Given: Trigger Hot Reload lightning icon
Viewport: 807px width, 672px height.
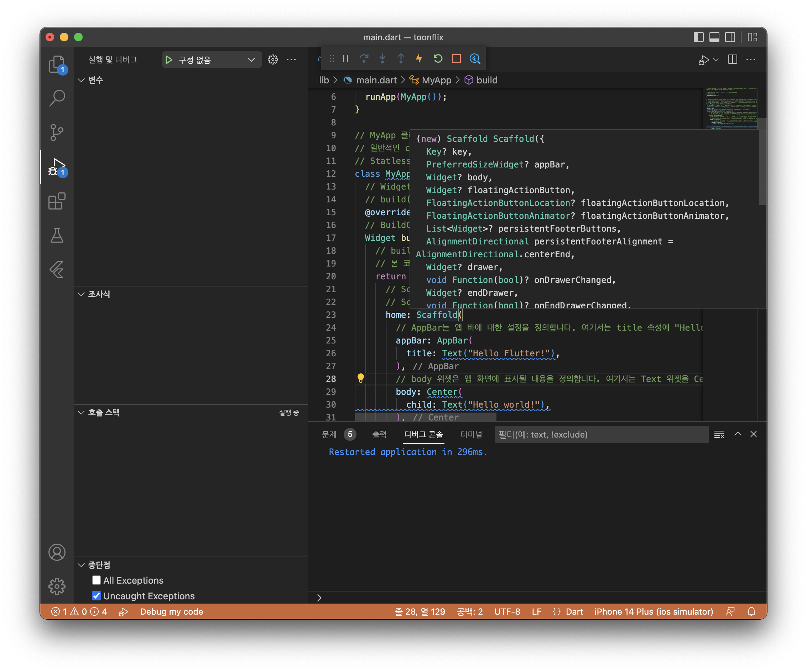Looking at the screenshot, I should click(x=419, y=58).
